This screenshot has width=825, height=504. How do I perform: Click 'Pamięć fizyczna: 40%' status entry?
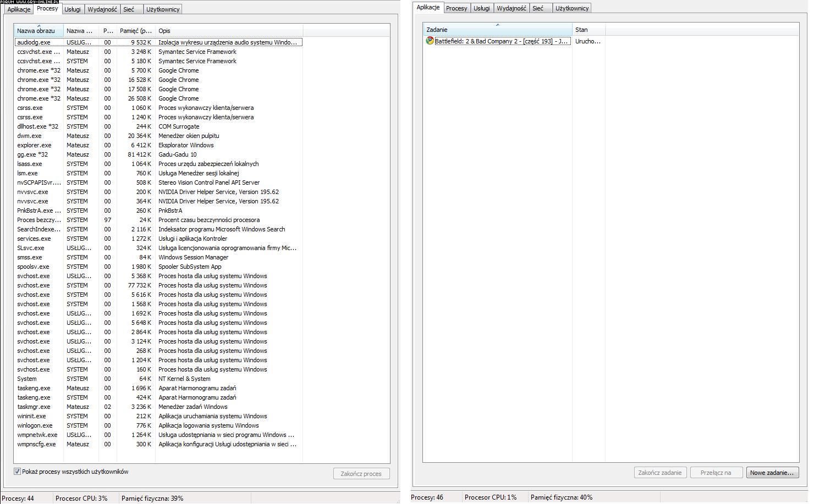point(562,497)
